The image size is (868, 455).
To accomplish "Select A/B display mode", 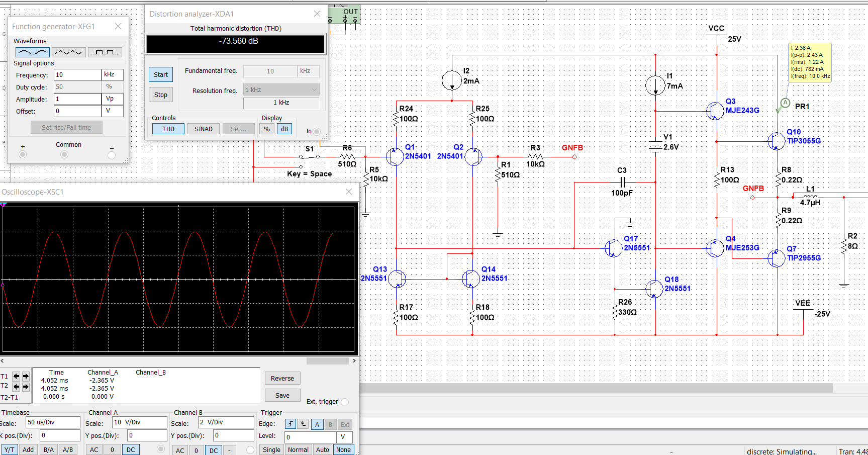I will (x=68, y=449).
